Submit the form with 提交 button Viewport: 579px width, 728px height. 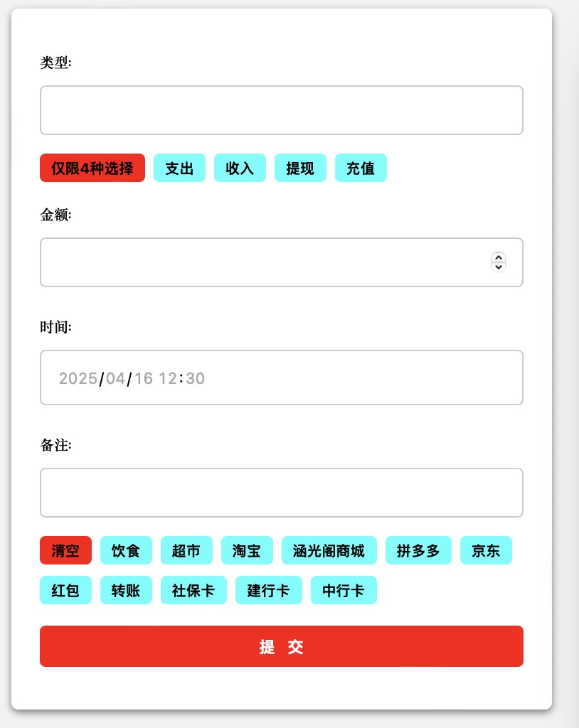click(x=281, y=646)
